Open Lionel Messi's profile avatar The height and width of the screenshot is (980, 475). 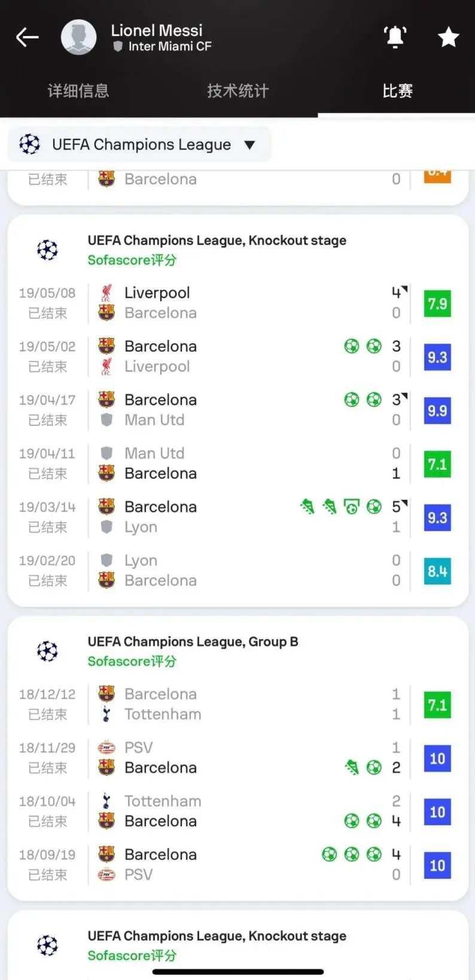(78, 37)
